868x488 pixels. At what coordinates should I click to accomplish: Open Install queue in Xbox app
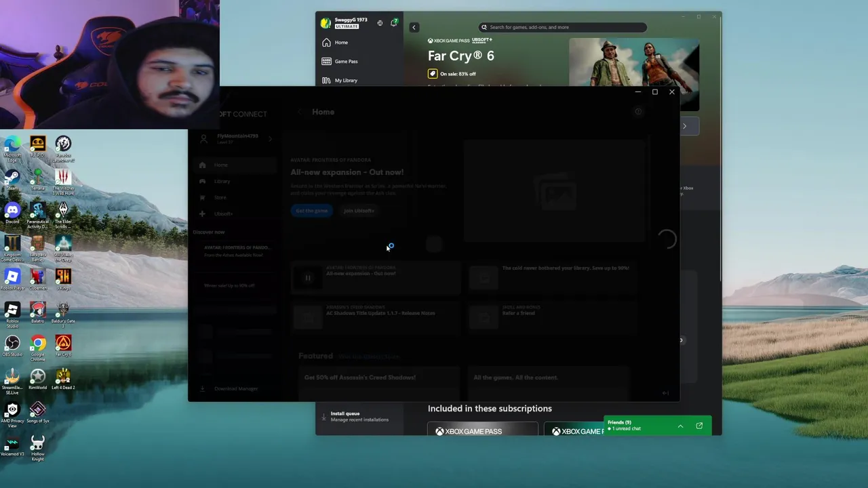tap(359, 416)
